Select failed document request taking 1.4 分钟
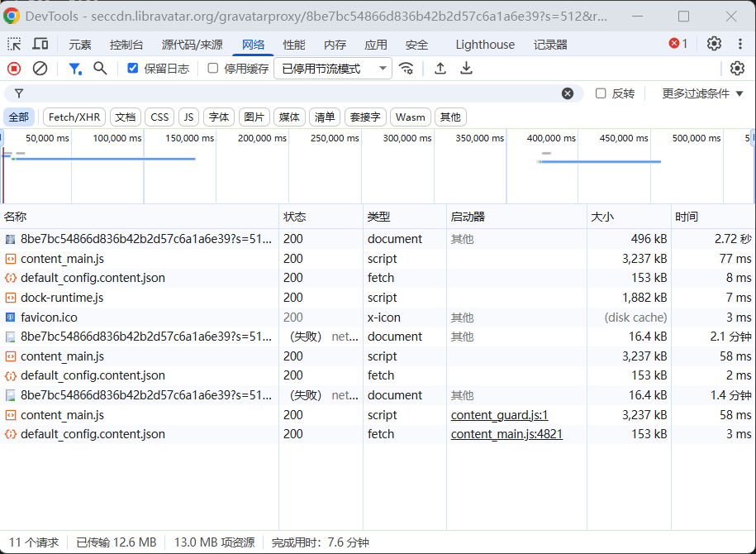The width and height of the screenshot is (756, 554). (378, 395)
